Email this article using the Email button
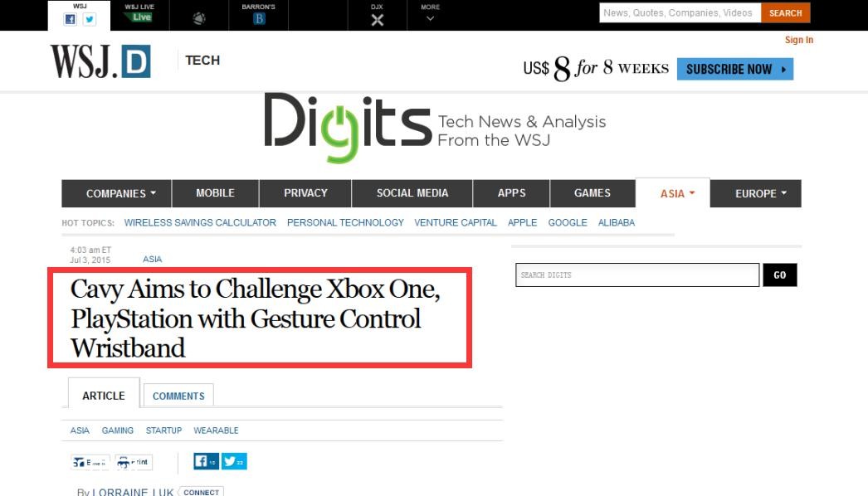 tap(90, 462)
